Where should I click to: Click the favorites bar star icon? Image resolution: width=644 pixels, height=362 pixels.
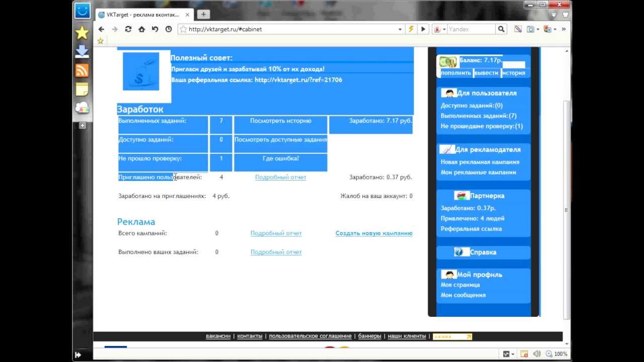tap(100, 41)
